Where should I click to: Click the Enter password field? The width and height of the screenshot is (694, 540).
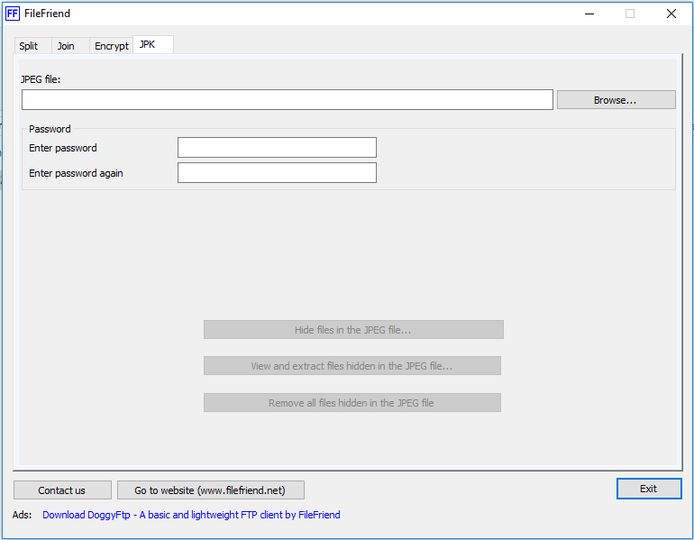[277, 148]
